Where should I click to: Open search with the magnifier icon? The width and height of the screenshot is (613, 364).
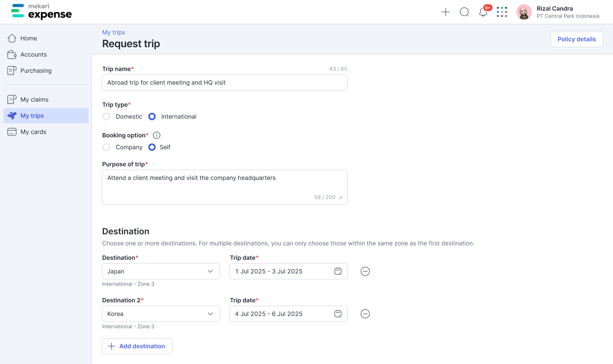tap(464, 12)
